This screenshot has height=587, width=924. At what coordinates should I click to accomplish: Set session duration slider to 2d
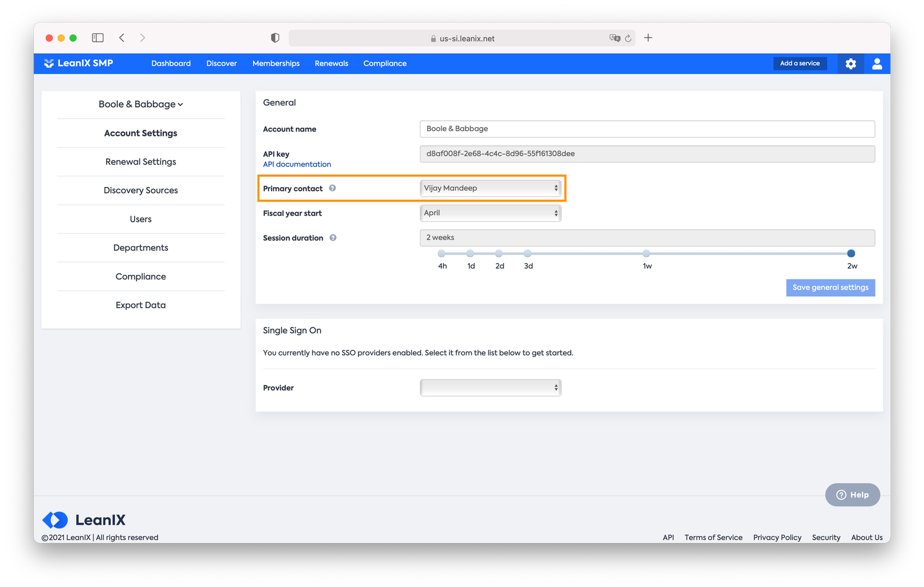coord(499,254)
